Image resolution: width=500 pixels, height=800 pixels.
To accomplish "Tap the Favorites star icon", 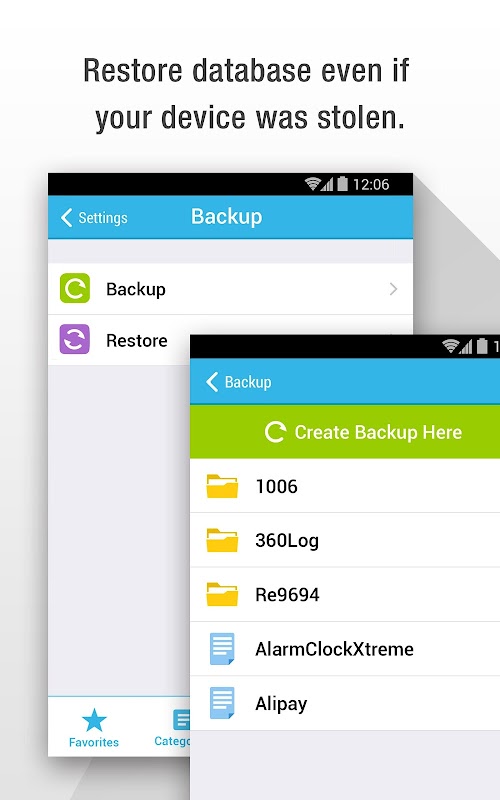I will coord(94,720).
